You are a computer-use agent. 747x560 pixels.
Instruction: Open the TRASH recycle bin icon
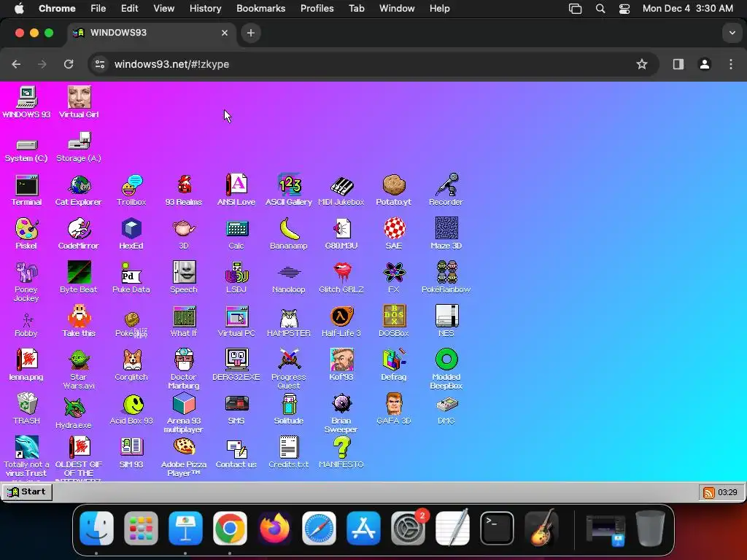tap(26, 409)
